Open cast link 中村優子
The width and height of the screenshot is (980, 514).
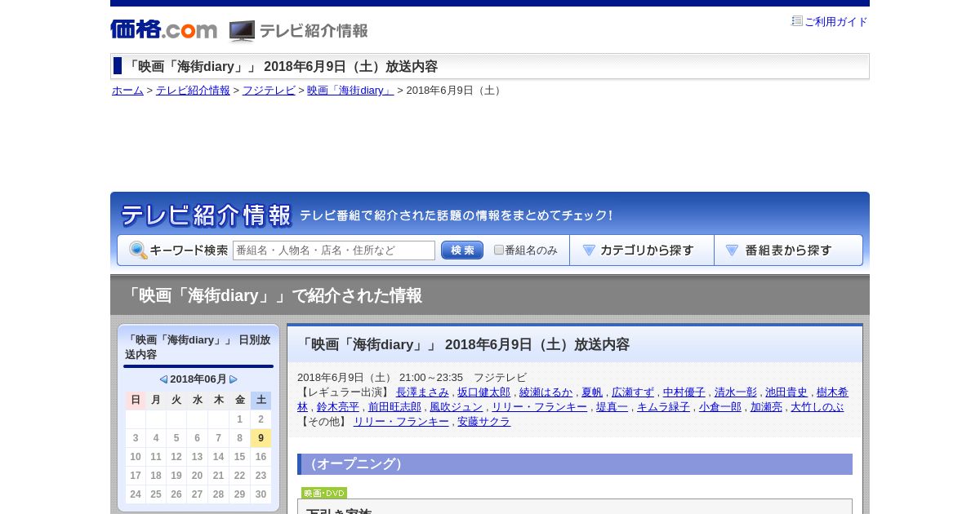[x=684, y=392]
